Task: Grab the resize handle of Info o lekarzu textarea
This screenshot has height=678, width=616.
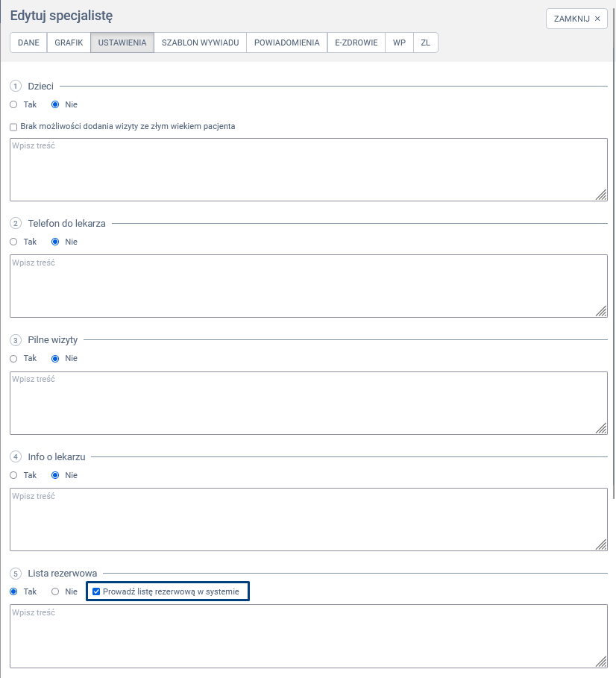Action: click(601, 544)
